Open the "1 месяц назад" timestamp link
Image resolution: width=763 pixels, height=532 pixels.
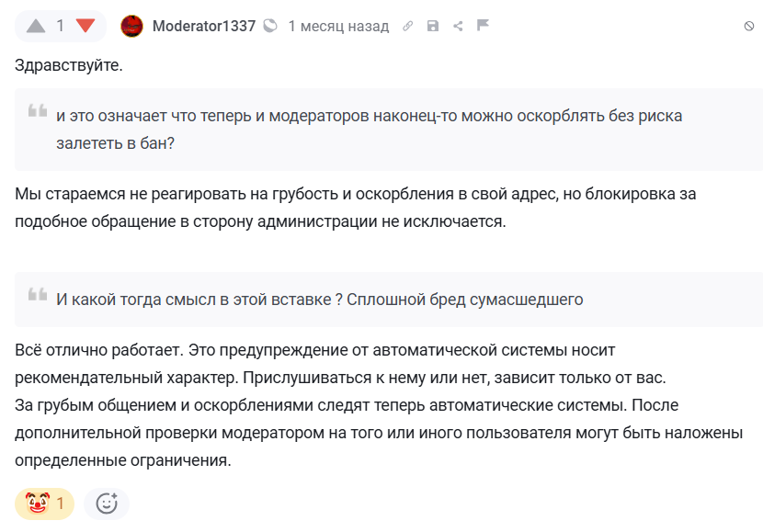click(x=338, y=26)
